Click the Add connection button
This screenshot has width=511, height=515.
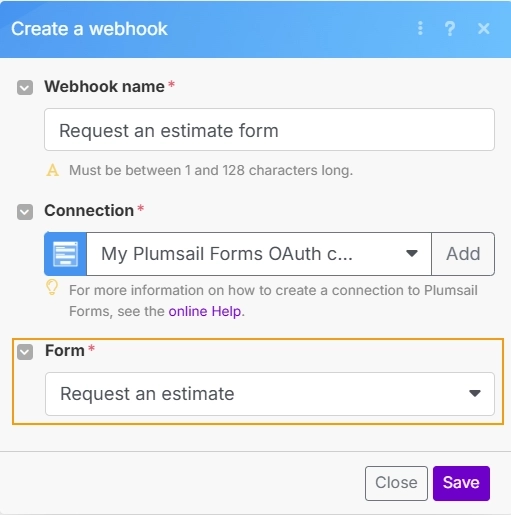[463, 254]
